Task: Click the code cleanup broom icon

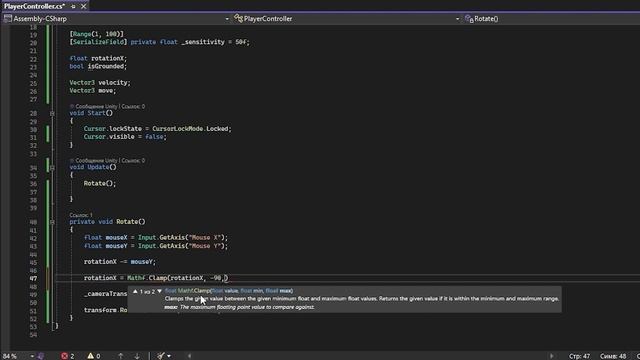Action: coord(161,356)
